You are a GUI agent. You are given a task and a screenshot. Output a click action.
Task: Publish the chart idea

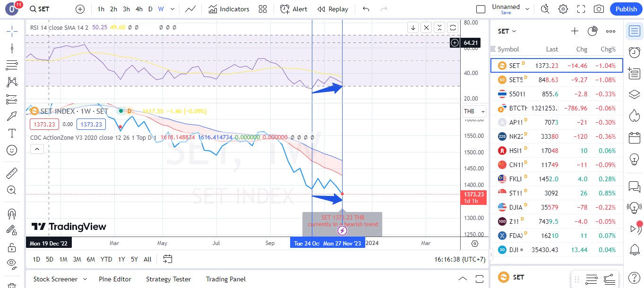626,9
